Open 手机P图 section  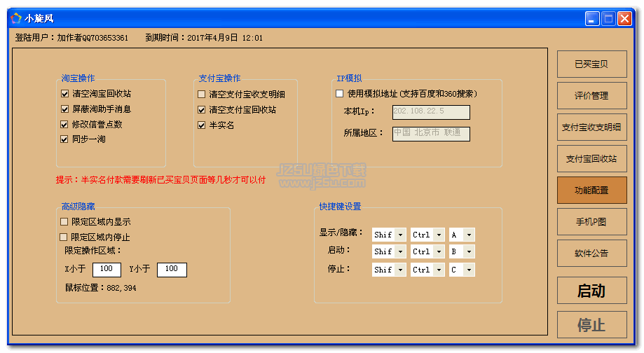point(592,222)
